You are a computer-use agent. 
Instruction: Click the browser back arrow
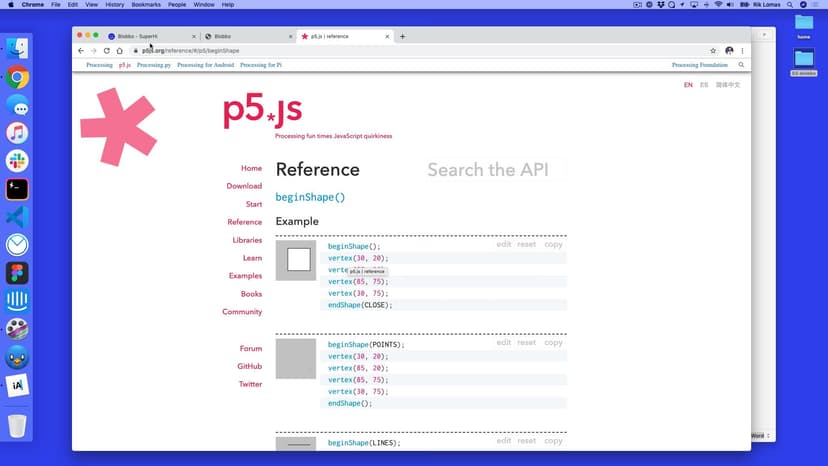coord(81,50)
